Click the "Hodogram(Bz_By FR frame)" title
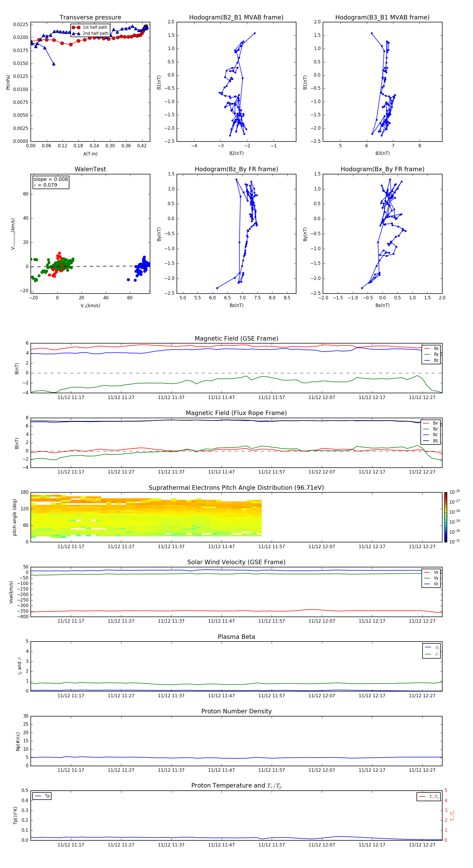 [236, 169]
